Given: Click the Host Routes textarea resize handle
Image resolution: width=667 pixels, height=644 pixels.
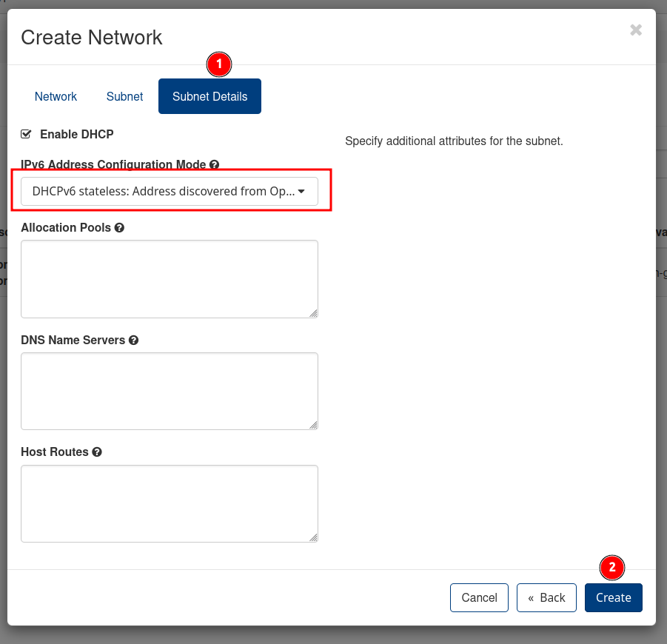Looking at the screenshot, I should (x=313, y=537).
